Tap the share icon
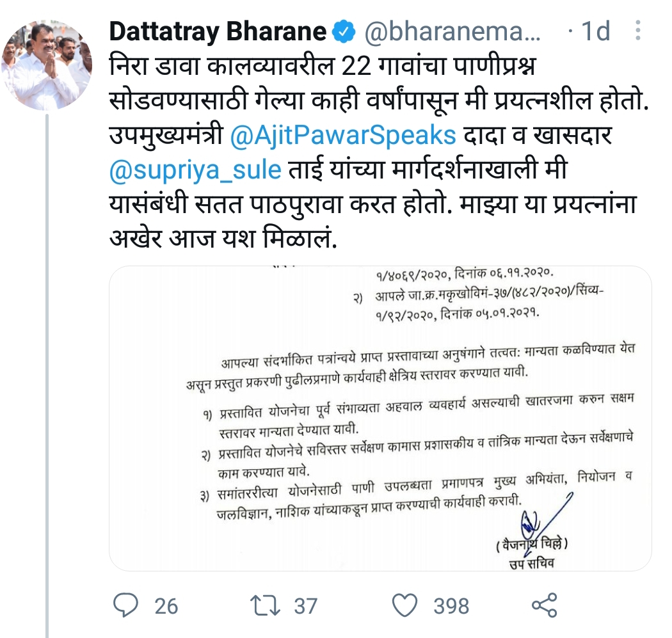The width and height of the screenshot is (672, 638). (x=544, y=605)
